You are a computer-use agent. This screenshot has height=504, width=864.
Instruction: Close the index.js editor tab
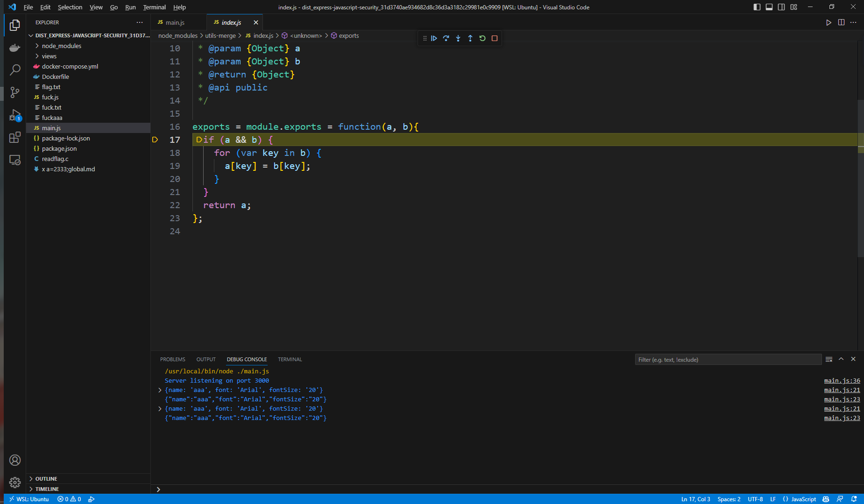pos(256,22)
